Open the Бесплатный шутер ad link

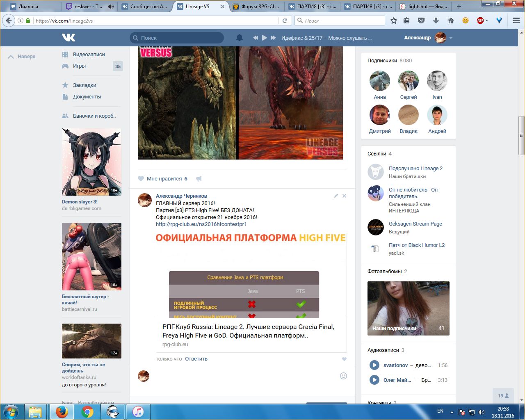click(85, 299)
